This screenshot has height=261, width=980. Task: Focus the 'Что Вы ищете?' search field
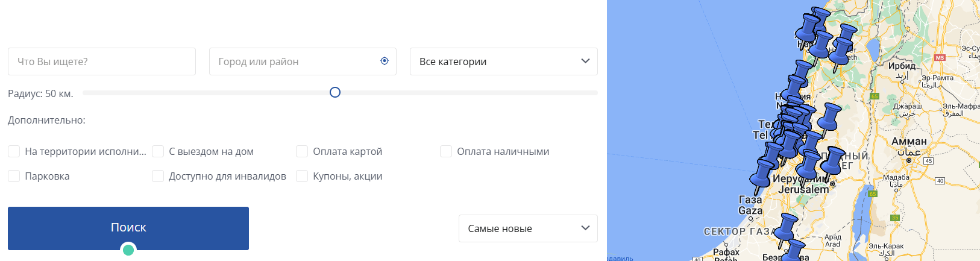coord(101,61)
